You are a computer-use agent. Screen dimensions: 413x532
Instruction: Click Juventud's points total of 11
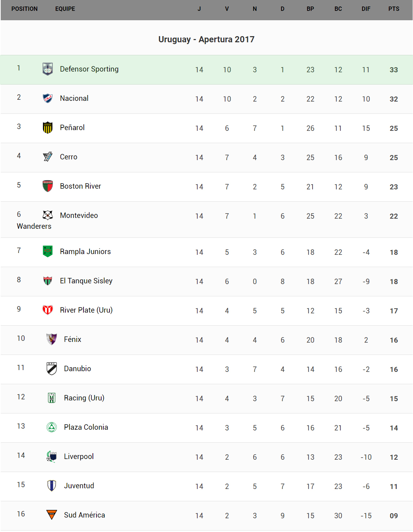(x=394, y=486)
